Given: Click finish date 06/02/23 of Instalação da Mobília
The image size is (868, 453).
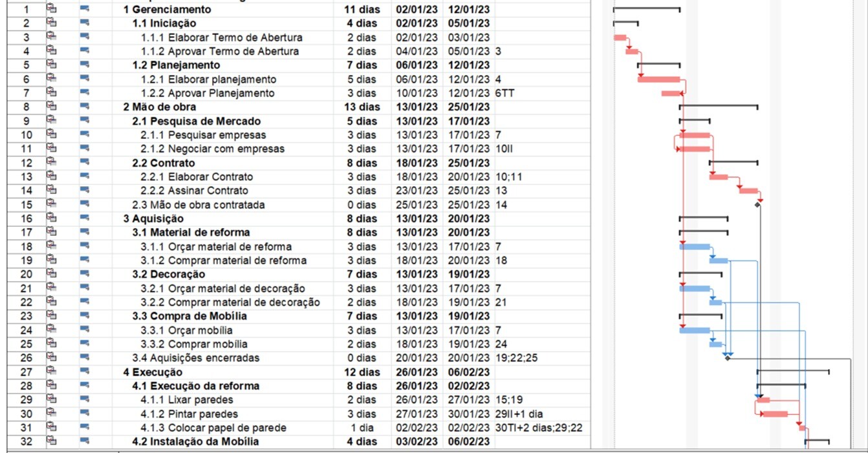Looking at the screenshot, I should click(469, 442).
